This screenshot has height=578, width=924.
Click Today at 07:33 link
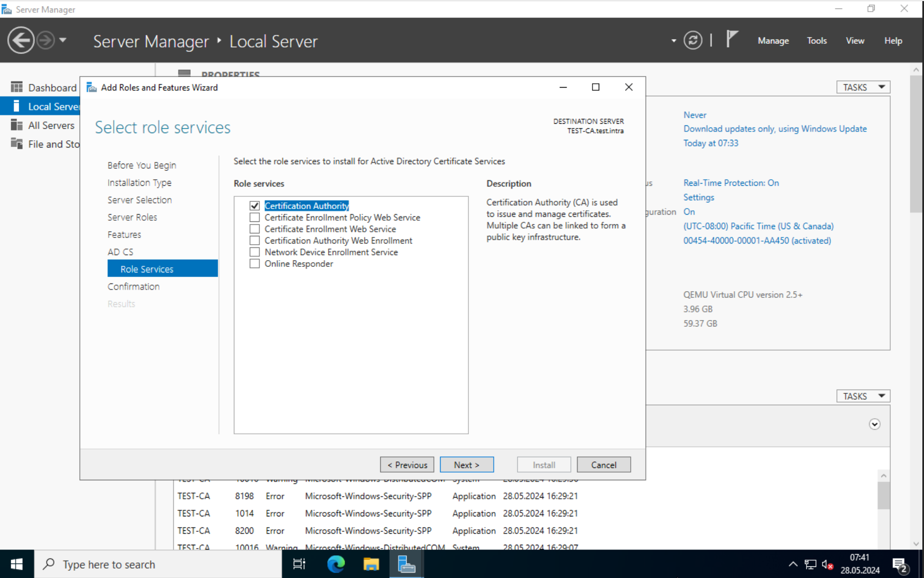point(711,143)
